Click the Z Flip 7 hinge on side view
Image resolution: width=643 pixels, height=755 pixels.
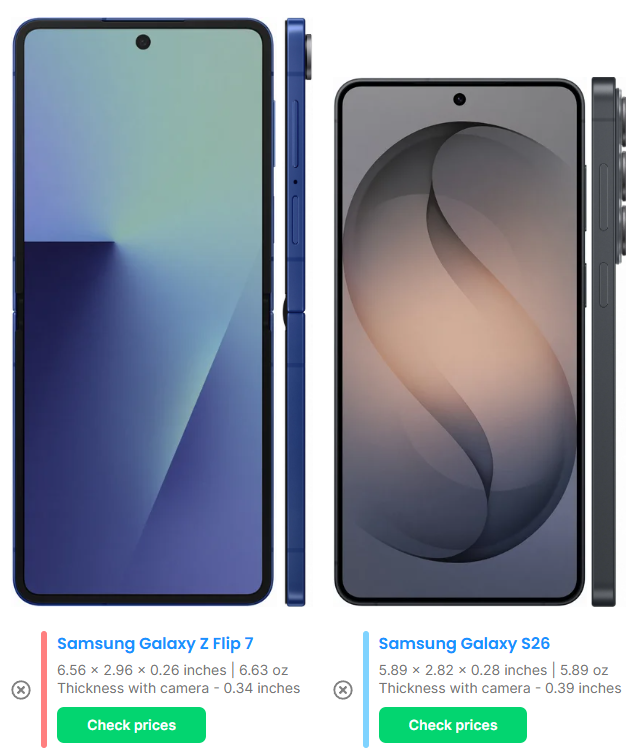tap(286, 312)
